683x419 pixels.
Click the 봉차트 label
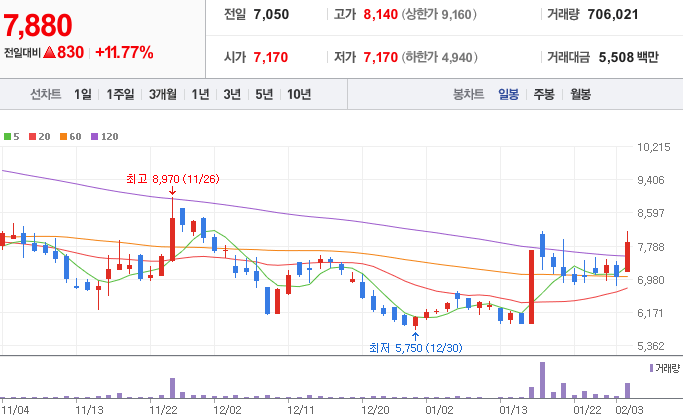coord(469,94)
